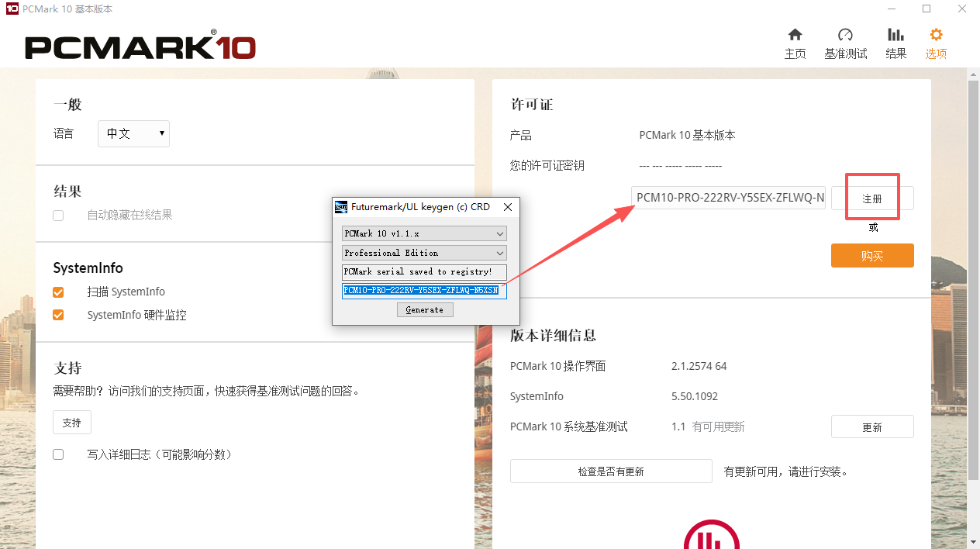Click the 许可证 section heading

tap(532, 105)
